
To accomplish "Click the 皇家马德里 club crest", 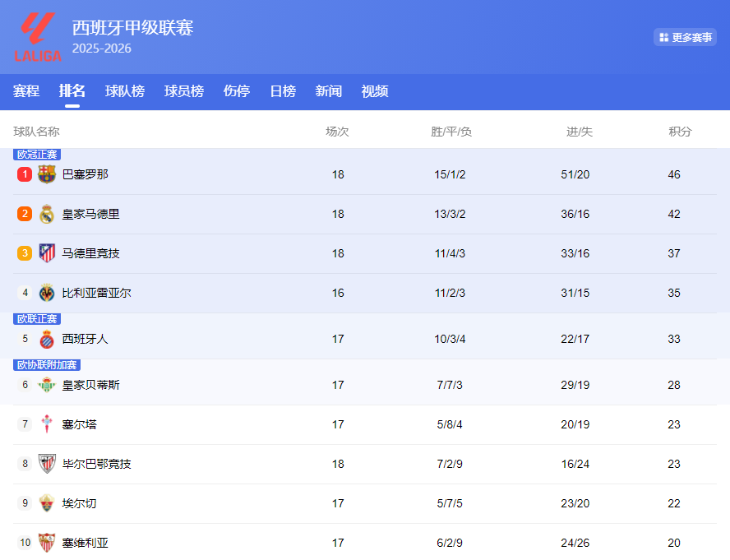I will (47, 214).
